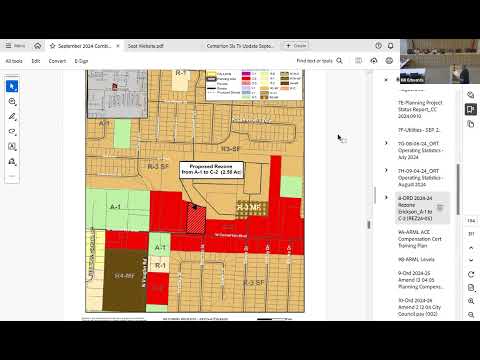
Task: Open bookmark 7E-Planning Project Status Report
Action: click(x=420, y=109)
